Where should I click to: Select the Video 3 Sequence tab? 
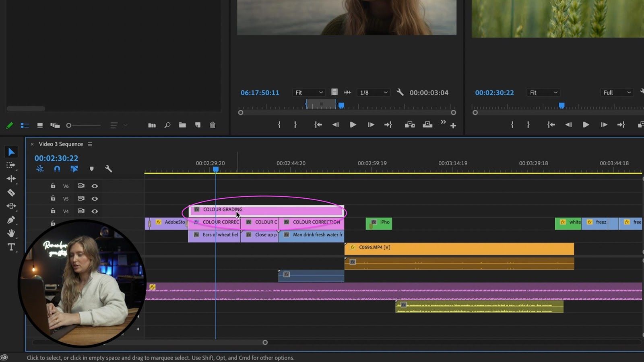(x=61, y=144)
